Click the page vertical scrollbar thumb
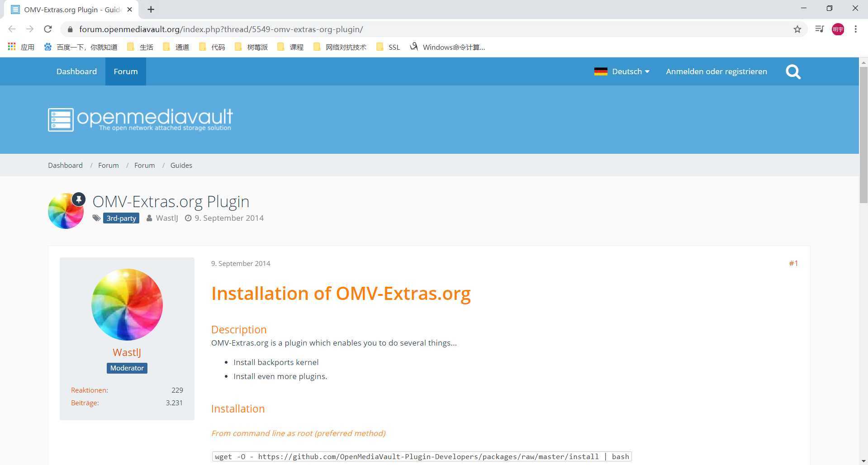This screenshot has height=465, width=868. pyautogui.click(x=863, y=135)
